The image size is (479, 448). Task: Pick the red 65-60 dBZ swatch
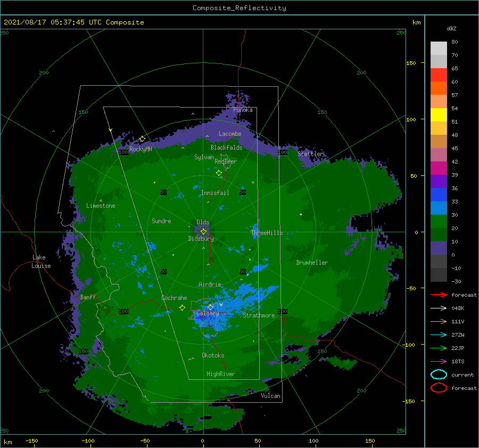pyautogui.click(x=439, y=75)
